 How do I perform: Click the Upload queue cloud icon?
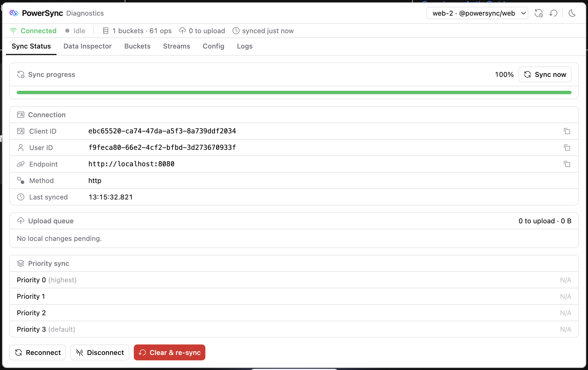pyautogui.click(x=21, y=221)
